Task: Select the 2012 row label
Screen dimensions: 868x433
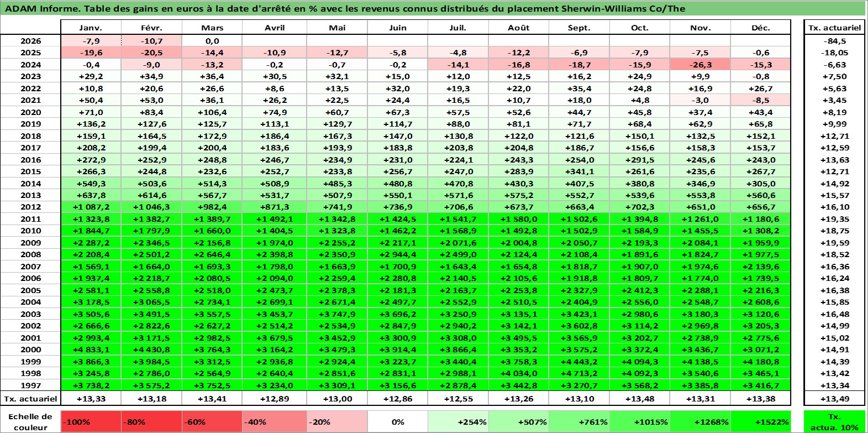Action: pos(30,207)
